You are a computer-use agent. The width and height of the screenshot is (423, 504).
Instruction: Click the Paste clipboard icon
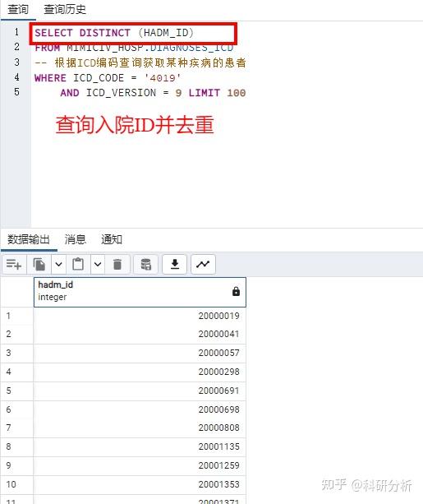coord(78,265)
